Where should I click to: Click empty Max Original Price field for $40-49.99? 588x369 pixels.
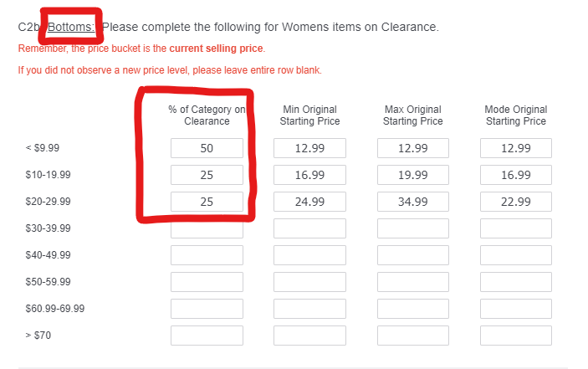click(x=413, y=255)
